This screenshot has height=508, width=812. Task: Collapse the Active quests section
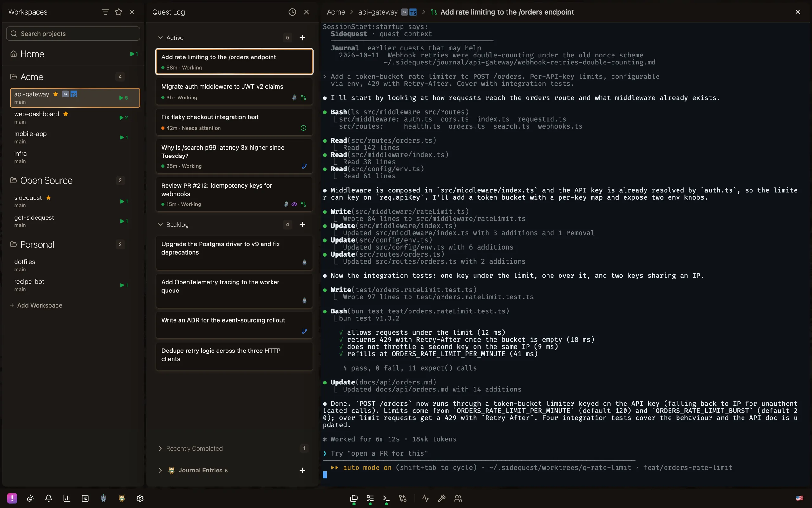point(160,38)
